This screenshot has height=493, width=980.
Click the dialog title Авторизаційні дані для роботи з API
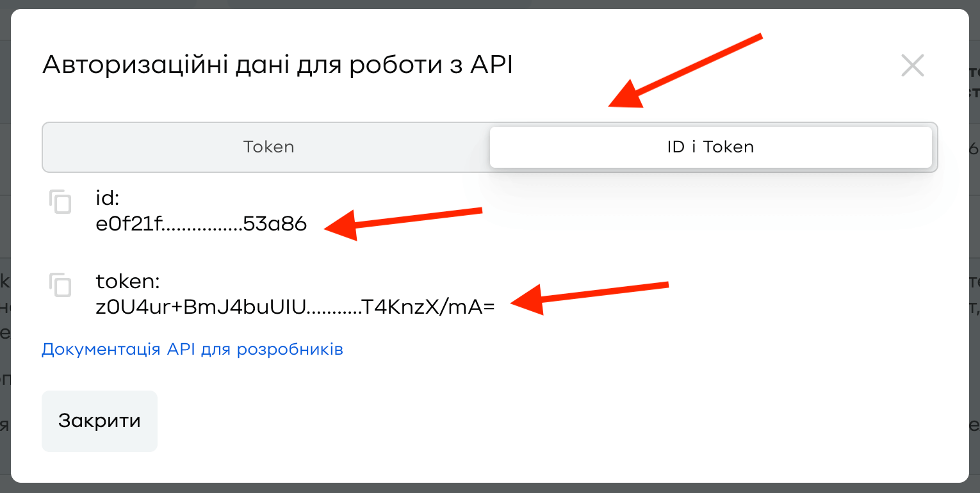[x=277, y=66]
